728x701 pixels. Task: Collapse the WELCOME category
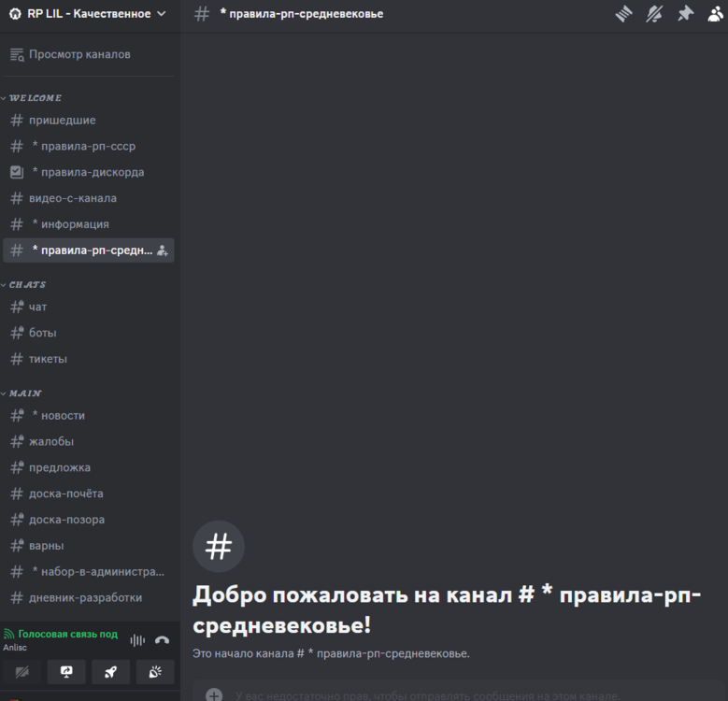32,98
